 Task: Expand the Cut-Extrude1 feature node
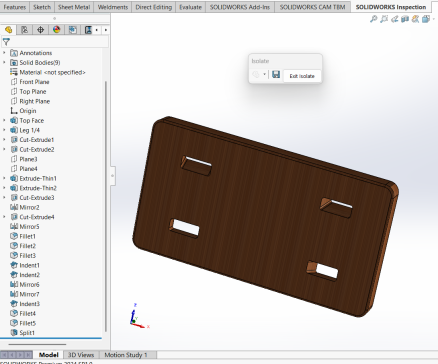[4, 140]
